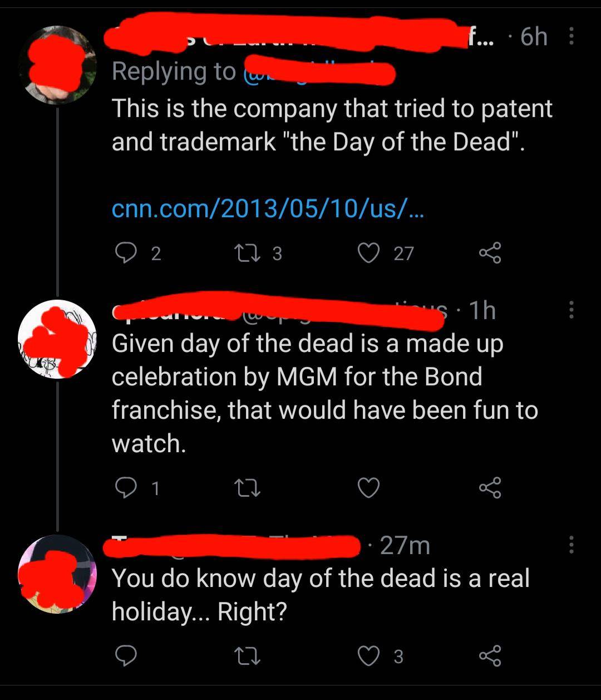Open the 27m tweet author's avatar
This screenshot has width=601, height=700.
[58, 574]
